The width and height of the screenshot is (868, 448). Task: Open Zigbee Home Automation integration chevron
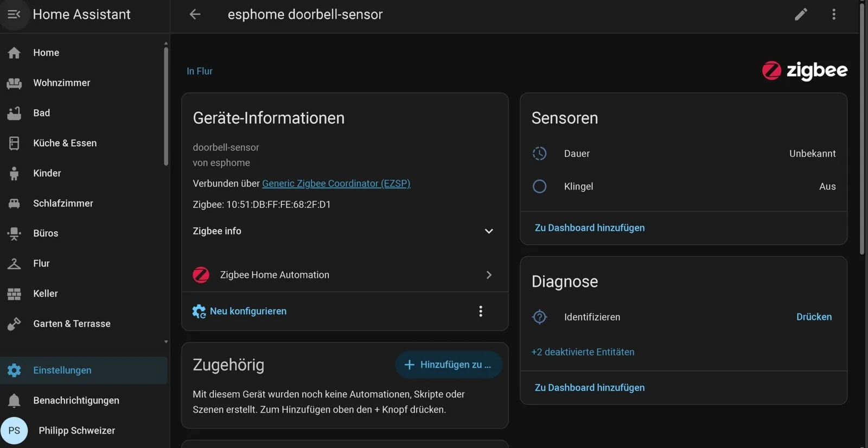489,275
